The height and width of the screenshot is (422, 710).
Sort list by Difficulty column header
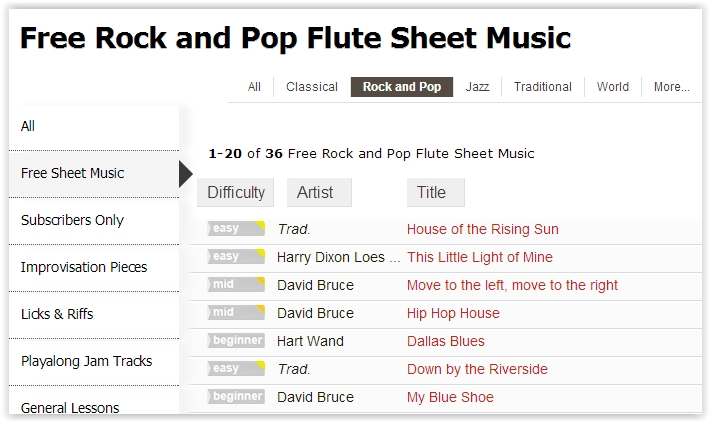(236, 193)
